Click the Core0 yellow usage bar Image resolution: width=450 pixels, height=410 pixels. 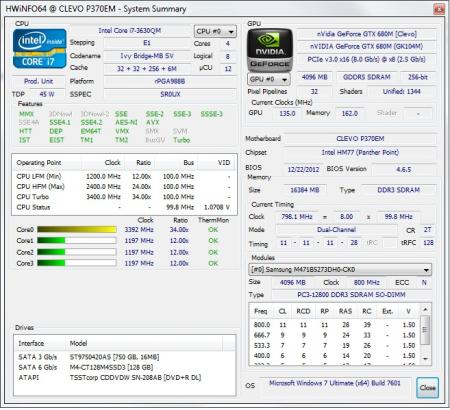[x=77, y=229]
